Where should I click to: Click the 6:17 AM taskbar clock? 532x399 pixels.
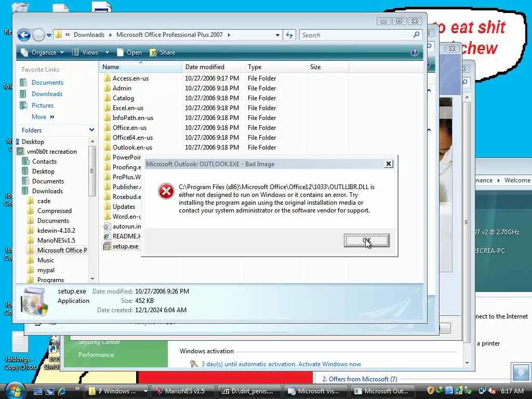(x=512, y=391)
